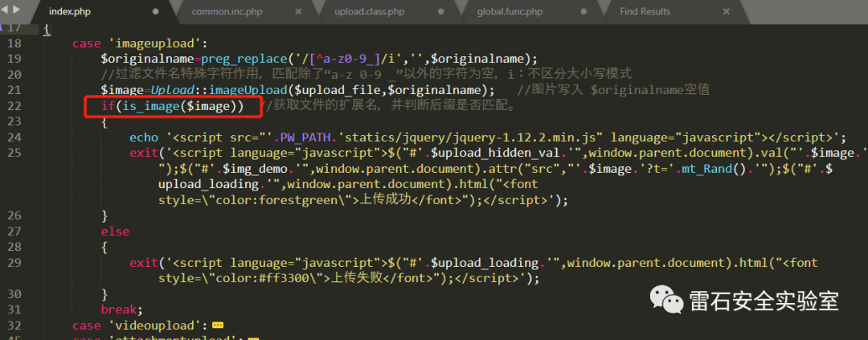
Task: Click the tab scroll right arrow
Action: pyautogui.click(x=15, y=10)
